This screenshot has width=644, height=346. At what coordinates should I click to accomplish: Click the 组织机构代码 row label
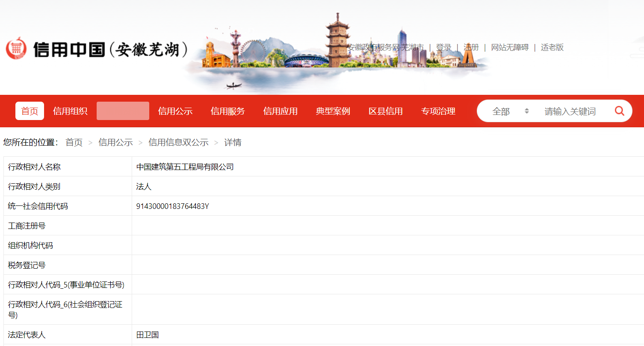click(x=30, y=246)
